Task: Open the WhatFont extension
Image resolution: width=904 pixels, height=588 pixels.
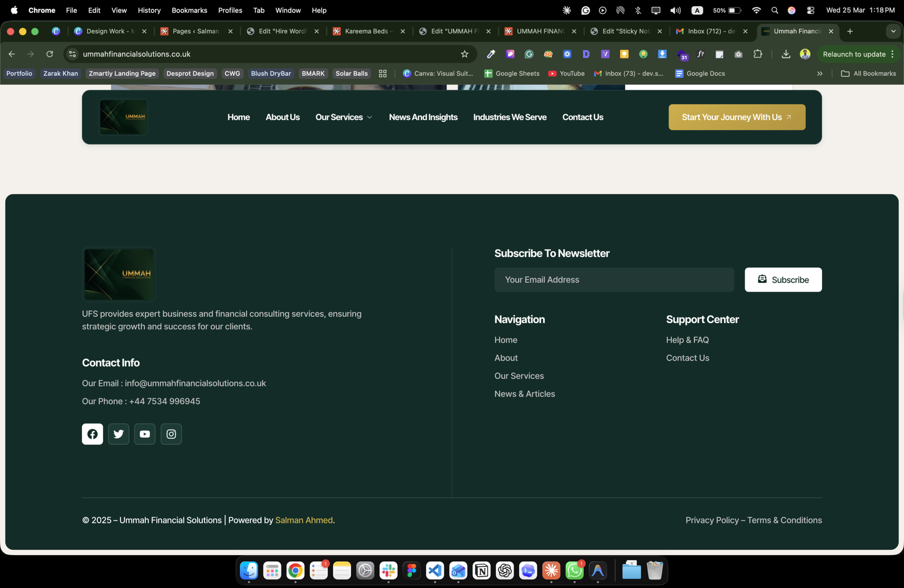Action: pos(701,54)
